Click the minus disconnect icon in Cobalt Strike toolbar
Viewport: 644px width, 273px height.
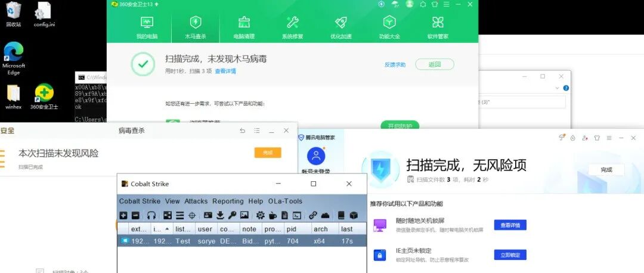pyautogui.click(x=135, y=215)
